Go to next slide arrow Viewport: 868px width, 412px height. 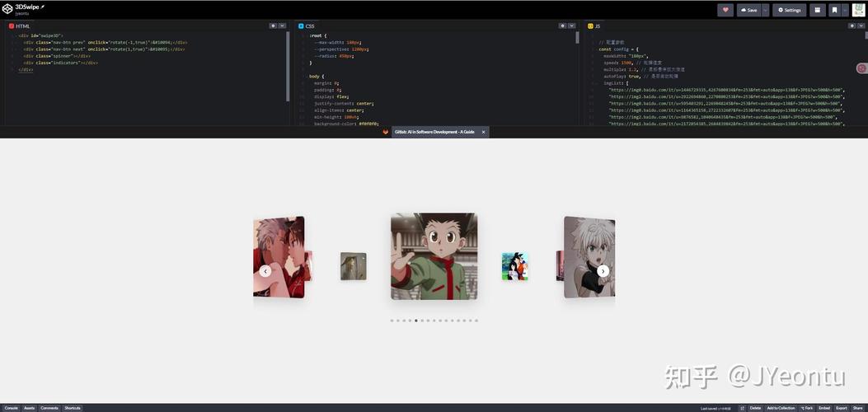click(x=603, y=271)
